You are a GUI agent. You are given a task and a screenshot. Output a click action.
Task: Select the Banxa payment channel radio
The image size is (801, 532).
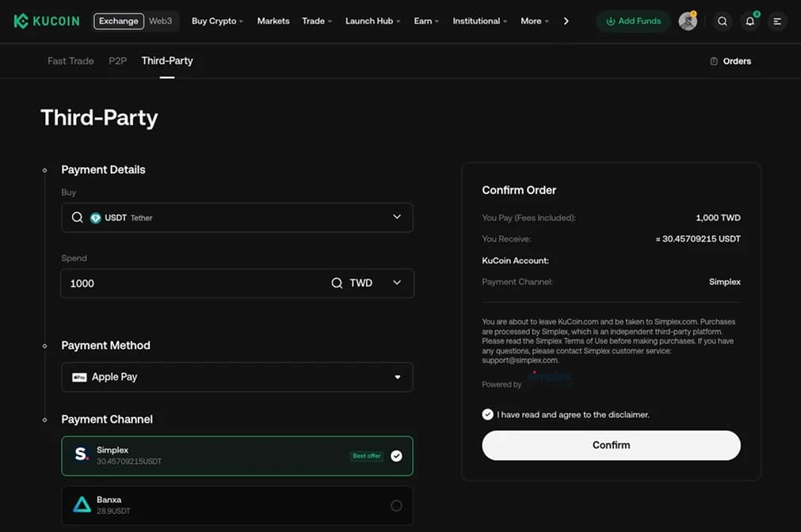coord(396,505)
